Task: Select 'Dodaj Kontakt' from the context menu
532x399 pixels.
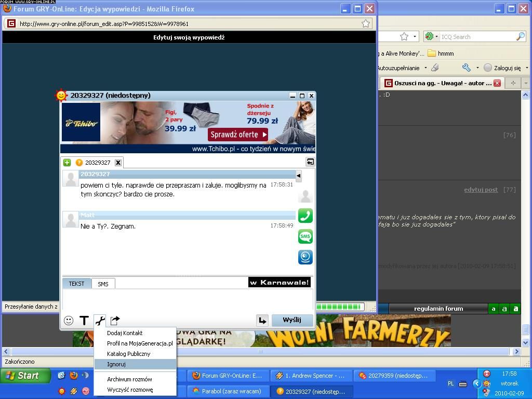Action: click(135, 333)
